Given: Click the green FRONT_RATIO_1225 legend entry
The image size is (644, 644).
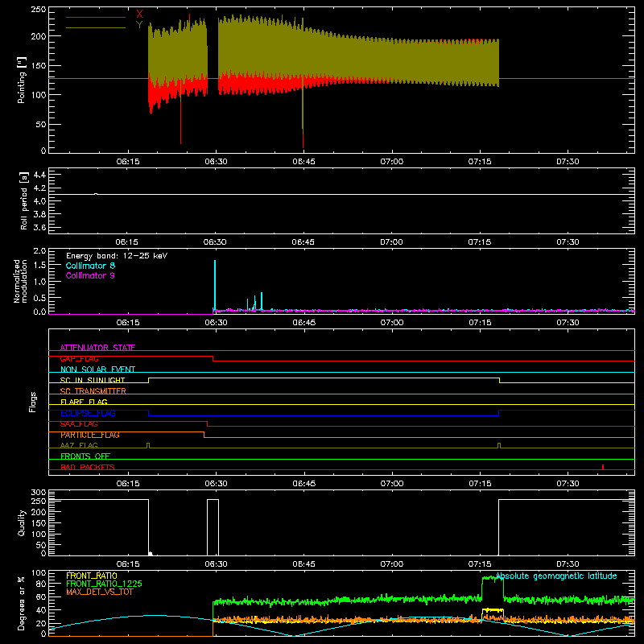Looking at the screenshot, I should [105, 584].
